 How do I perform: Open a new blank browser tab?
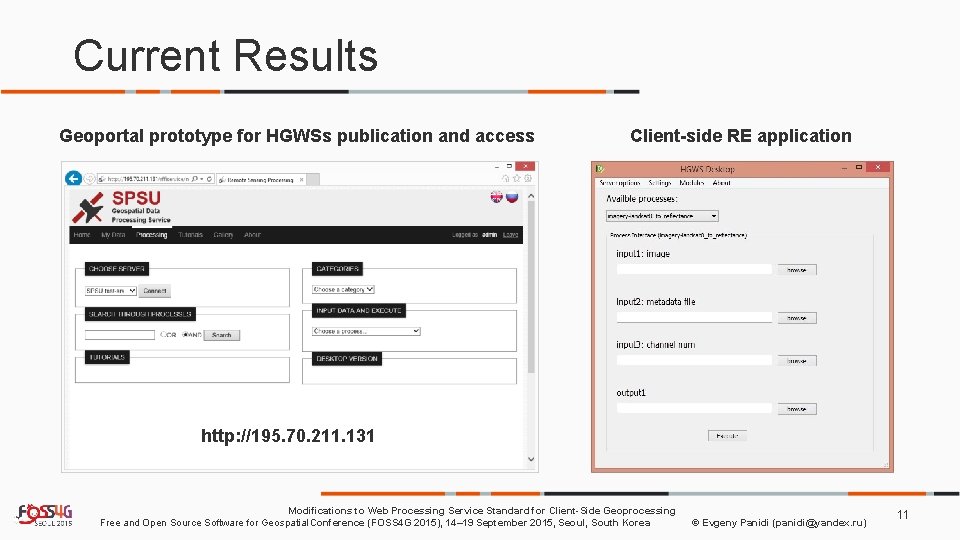(x=312, y=179)
